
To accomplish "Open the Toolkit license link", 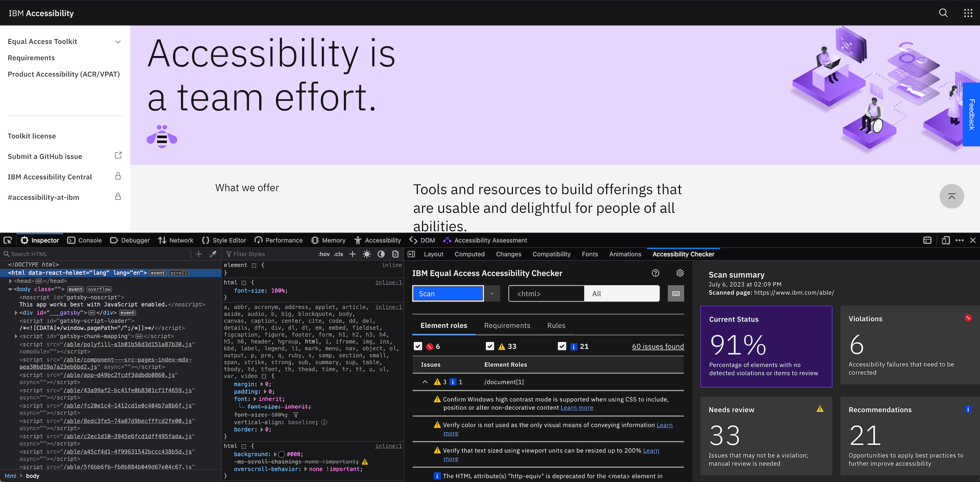I will [32, 136].
